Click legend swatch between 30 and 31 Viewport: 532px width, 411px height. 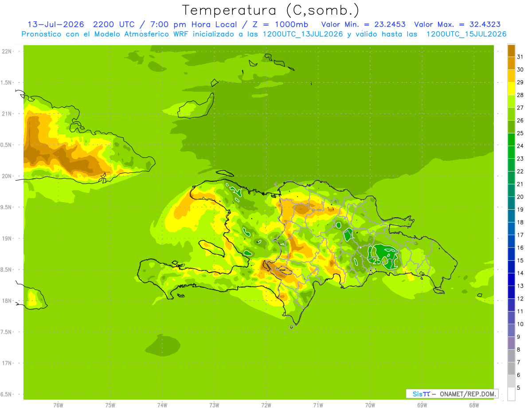[511, 63]
